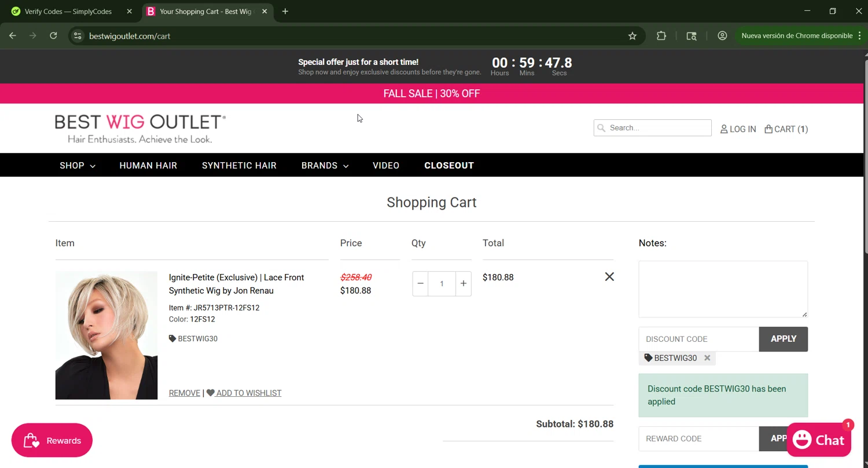Open the Chrome profile avatar icon
This screenshot has width=868, height=468.
click(x=722, y=36)
